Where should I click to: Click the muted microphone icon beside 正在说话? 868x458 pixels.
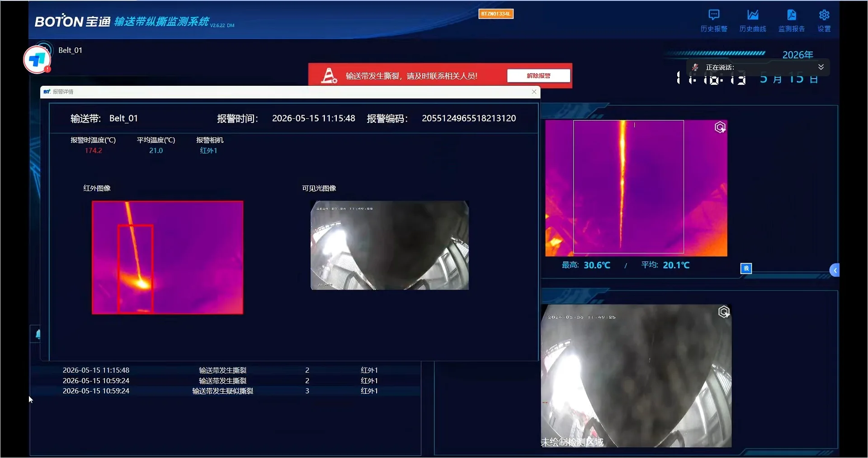tap(695, 67)
